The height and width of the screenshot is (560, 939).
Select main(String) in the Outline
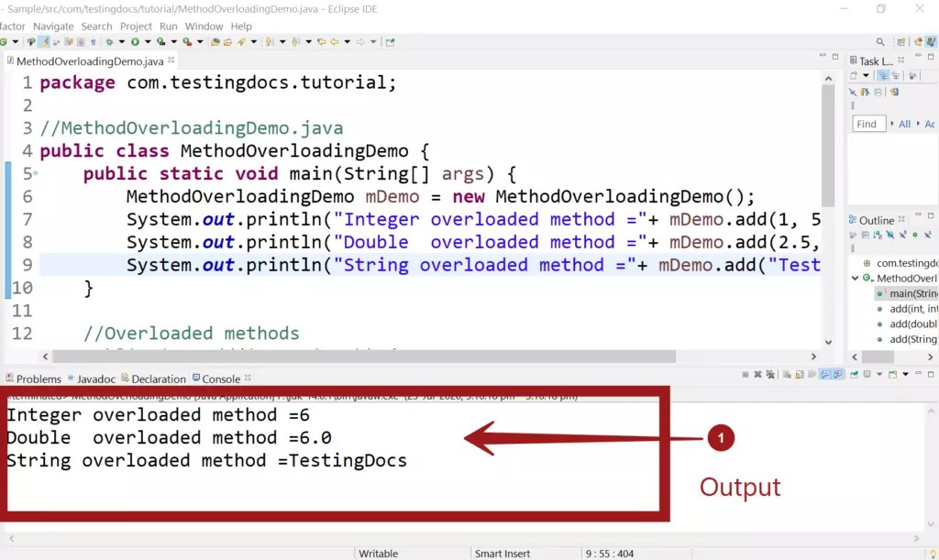907,293
